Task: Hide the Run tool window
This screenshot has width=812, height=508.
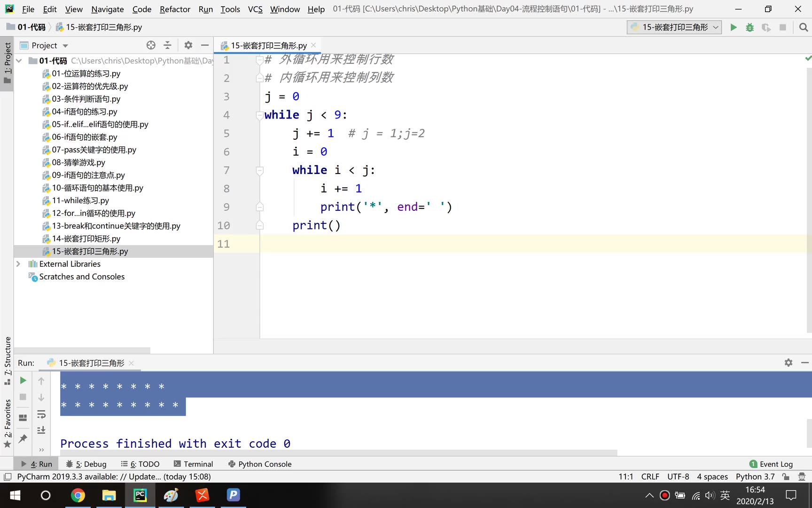Action: click(805, 363)
